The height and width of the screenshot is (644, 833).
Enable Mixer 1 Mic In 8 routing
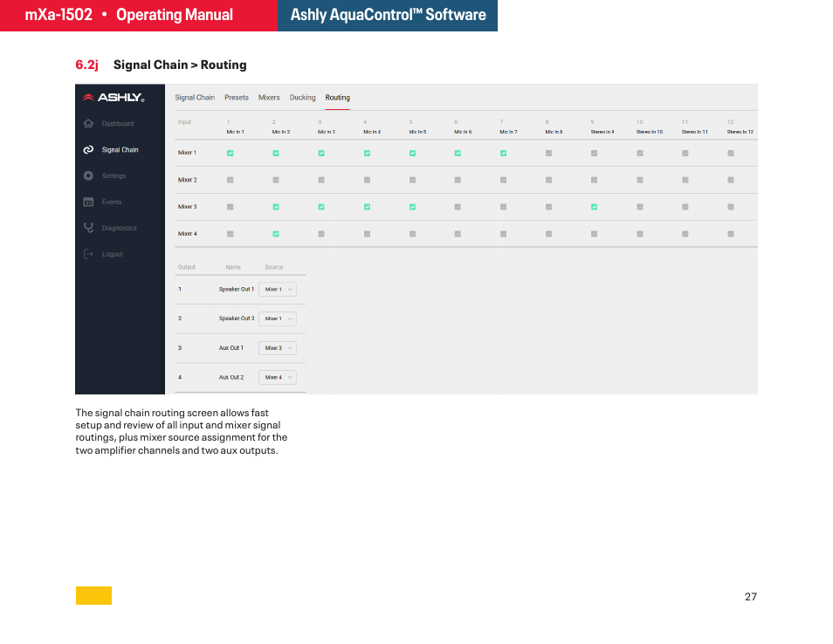coord(548,154)
